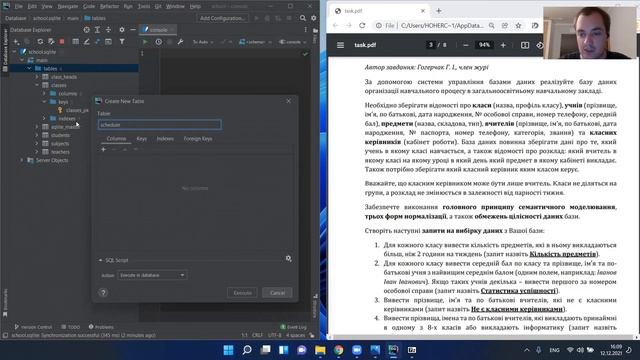Screen dimensions: 640x360
Task: Open the Action 'Execute in database' dropdown
Action: click(152, 275)
